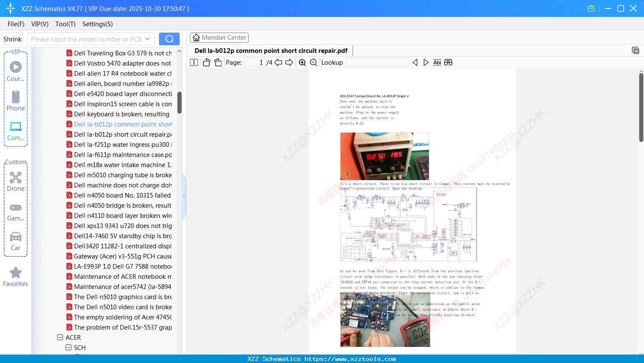
Task: Open Dell m5010 charging tube file
Action: coord(123,175)
